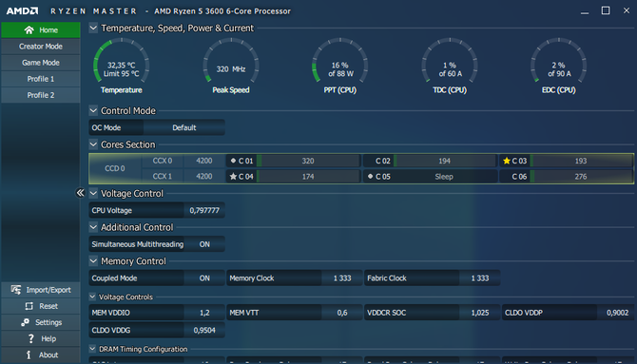Click the EDC (CPU) gauge

[559, 61]
